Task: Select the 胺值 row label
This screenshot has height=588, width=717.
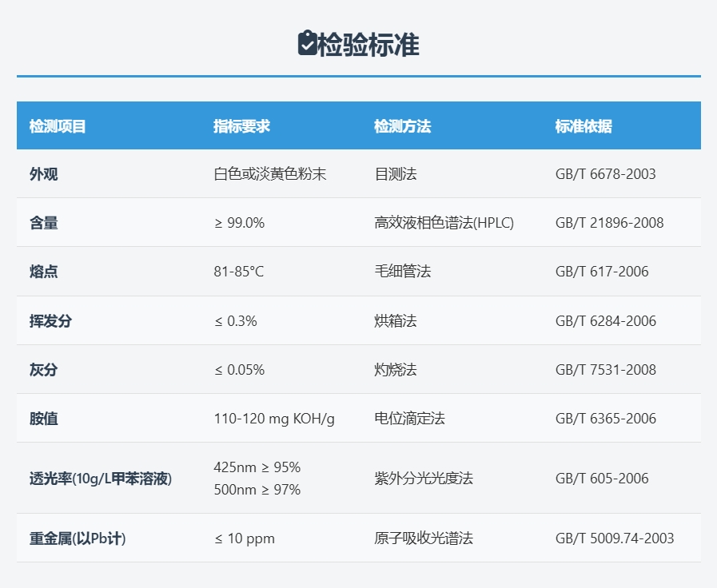Action: [43, 419]
